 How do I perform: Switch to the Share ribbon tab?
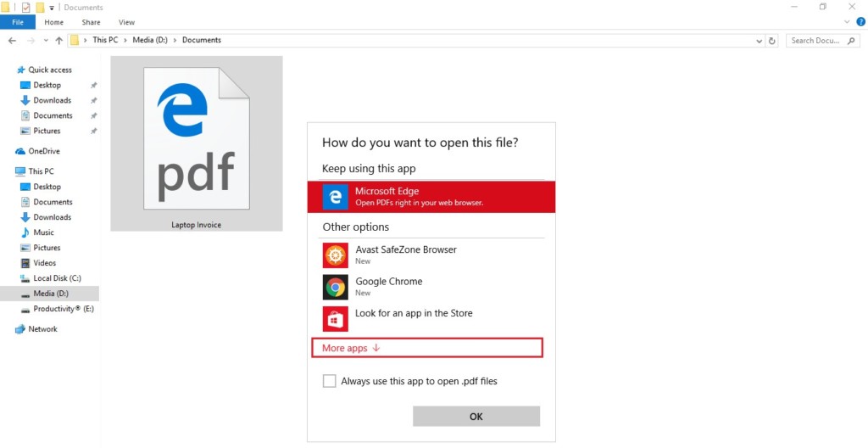coord(91,22)
